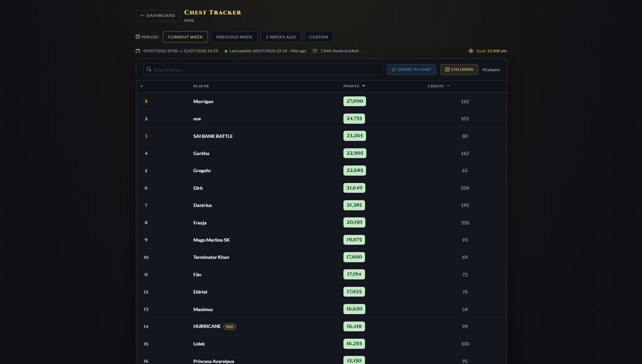Select player SAI BANK BATTLE

point(213,136)
